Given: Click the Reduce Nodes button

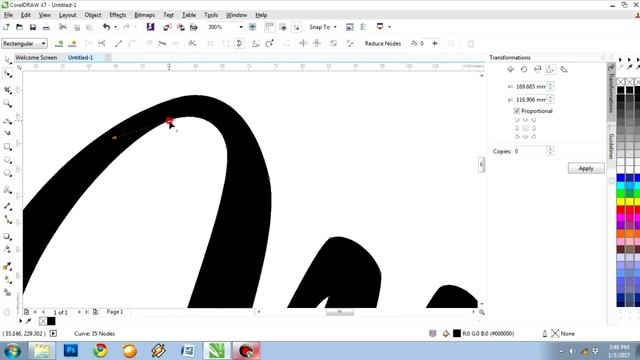Looking at the screenshot, I should [383, 44].
